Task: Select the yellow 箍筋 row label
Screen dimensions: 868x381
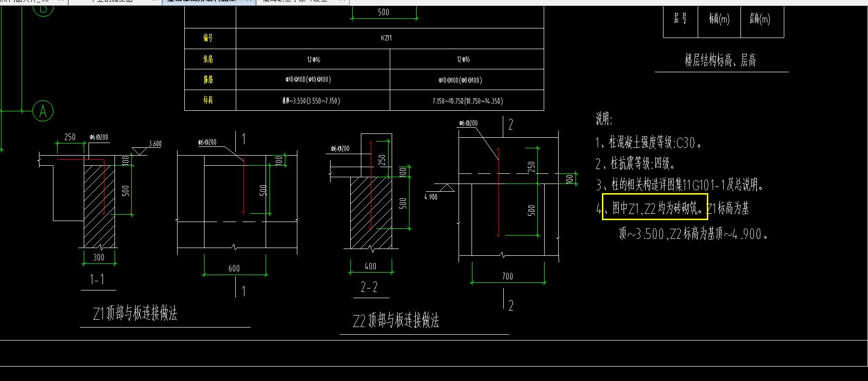Action: pos(208,79)
